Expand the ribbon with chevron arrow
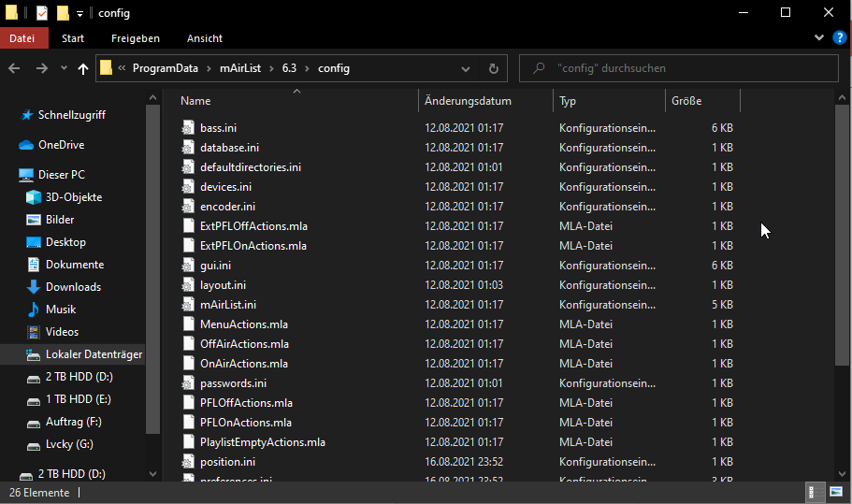This screenshot has height=504, width=852. click(819, 37)
